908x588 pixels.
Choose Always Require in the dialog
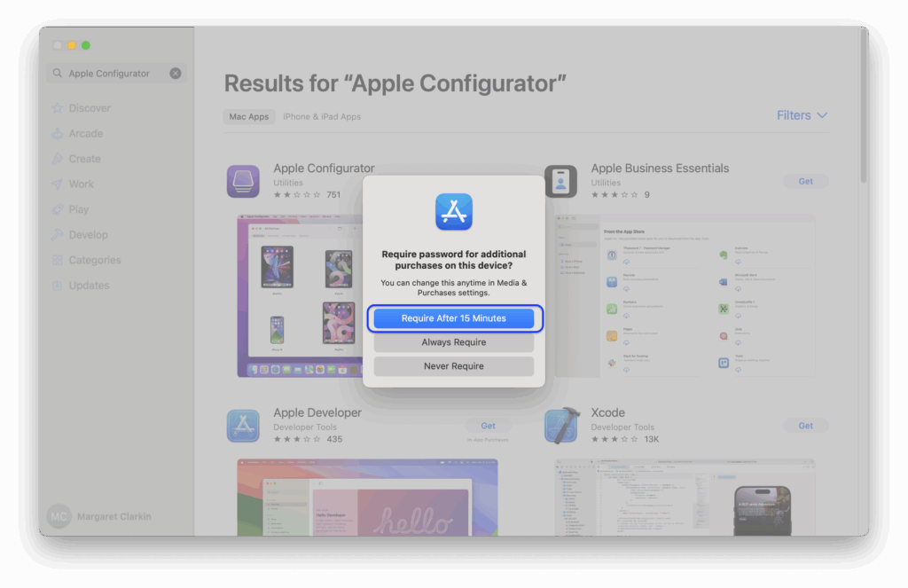(x=453, y=342)
